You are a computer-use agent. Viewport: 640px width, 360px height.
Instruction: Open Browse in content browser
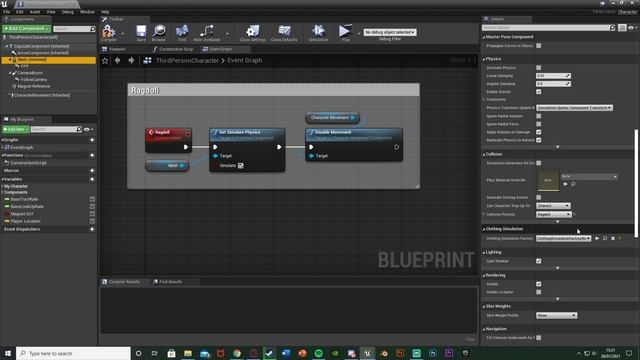pyautogui.click(x=159, y=33)
